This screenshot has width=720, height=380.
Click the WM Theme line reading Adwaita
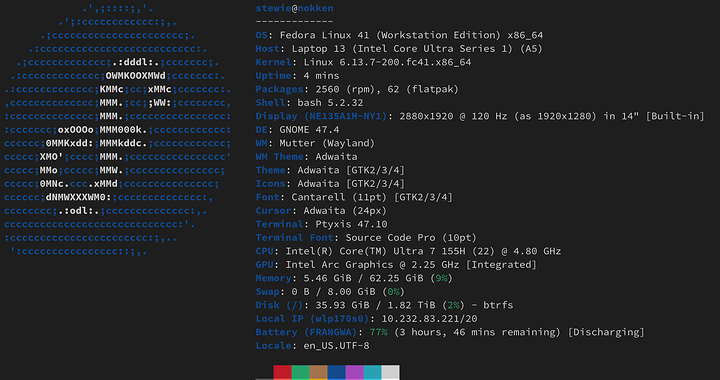coord(306,157)
